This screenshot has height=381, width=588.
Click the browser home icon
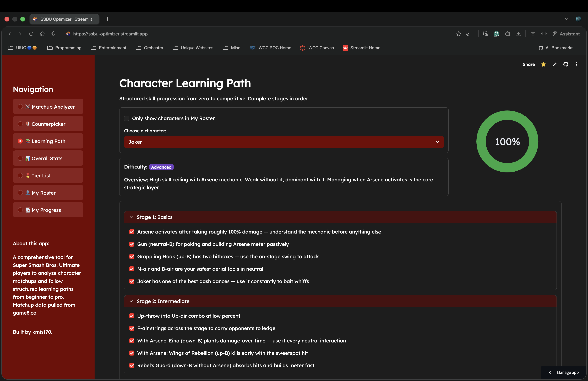coord(42,34)
